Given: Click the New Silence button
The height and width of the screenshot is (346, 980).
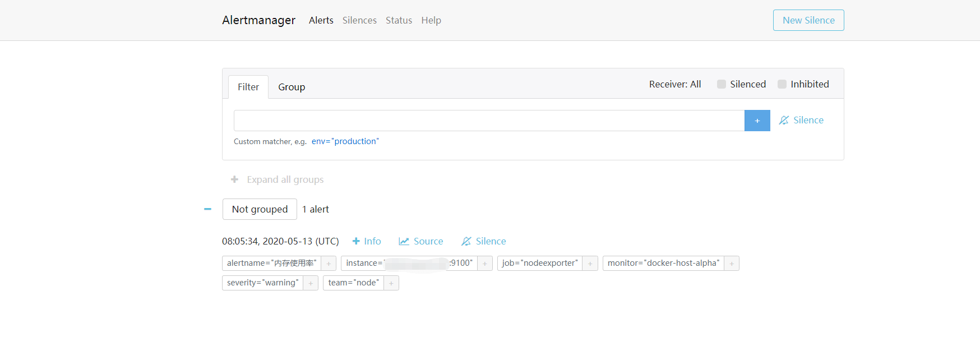Looking at the screenshot, I should tap(808, 20).
